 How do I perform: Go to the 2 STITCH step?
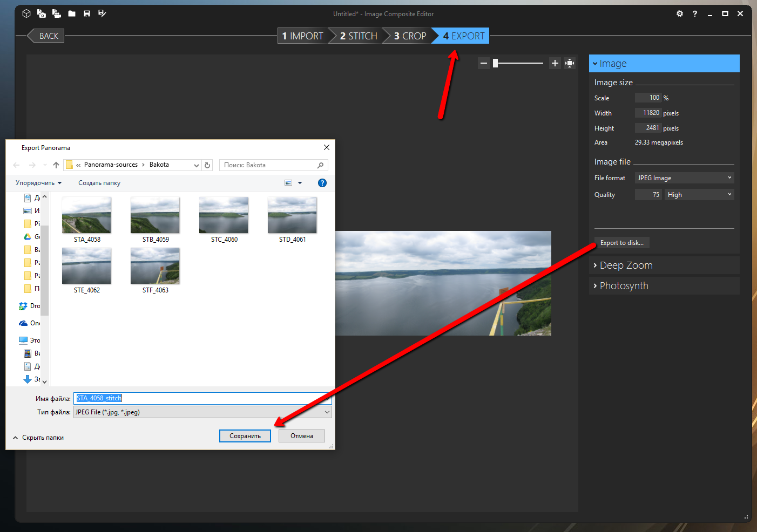[358, 36]
